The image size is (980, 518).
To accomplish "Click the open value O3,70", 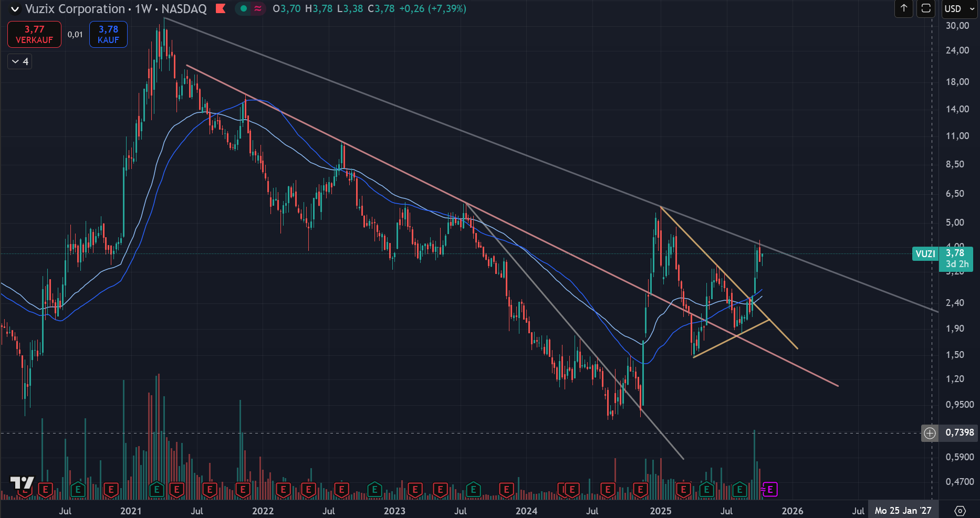I will point(287,9).
